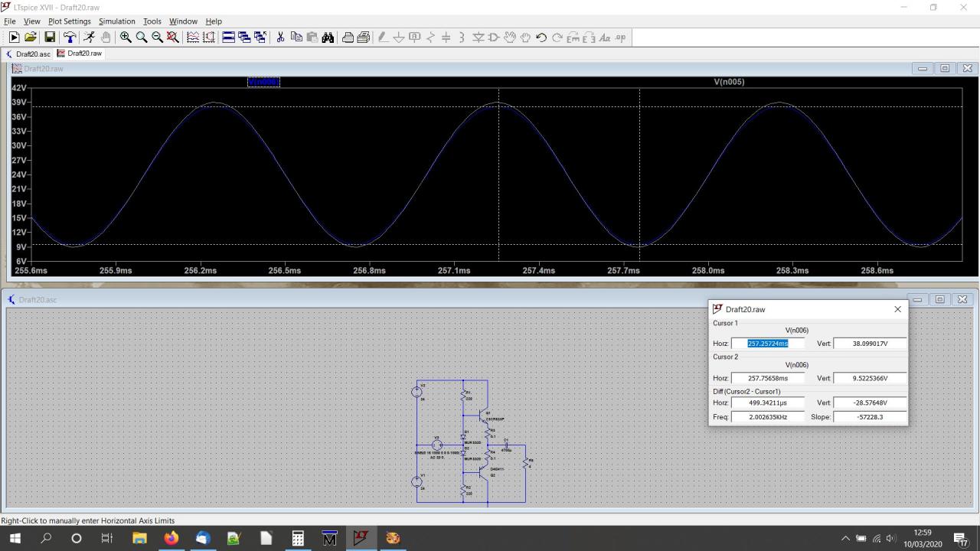Click the Cursor 2 Vert value field

(870, 378)
